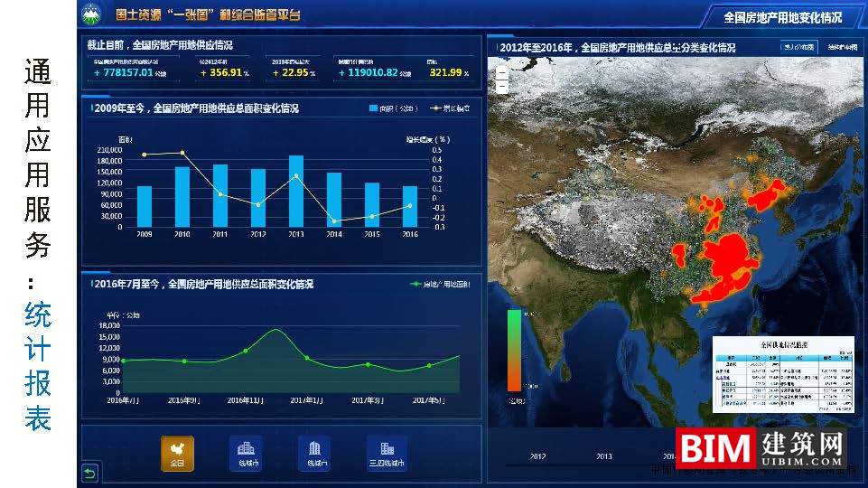Select 2013 on the map timeline

point(603,456)
